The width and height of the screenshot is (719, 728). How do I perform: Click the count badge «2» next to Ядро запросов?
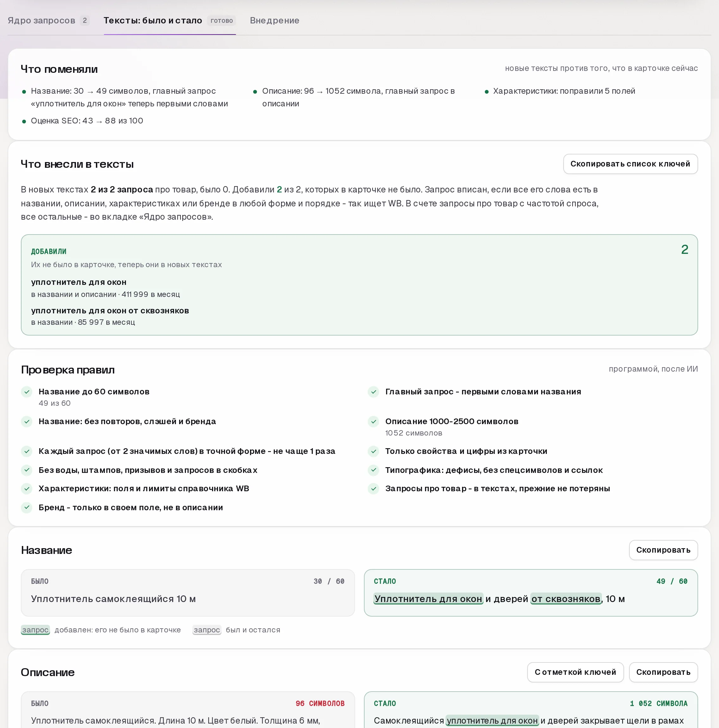[x=85, y=20]
